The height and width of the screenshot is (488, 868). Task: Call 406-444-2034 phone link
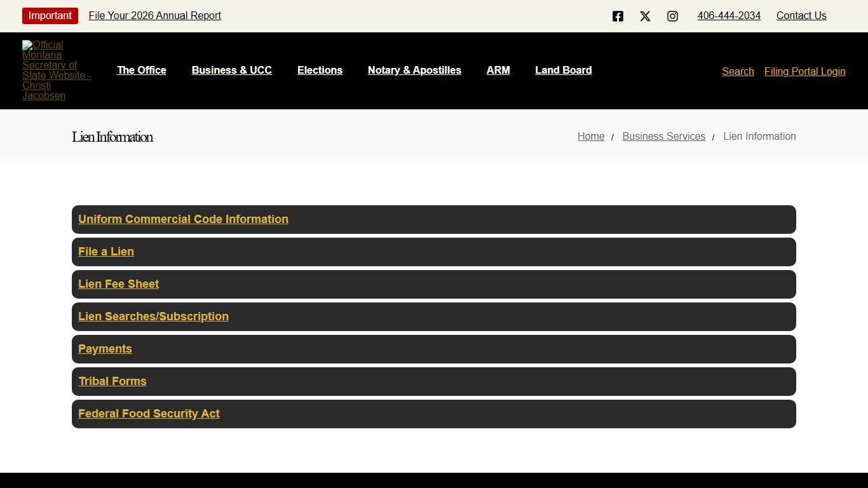(729, 15)
